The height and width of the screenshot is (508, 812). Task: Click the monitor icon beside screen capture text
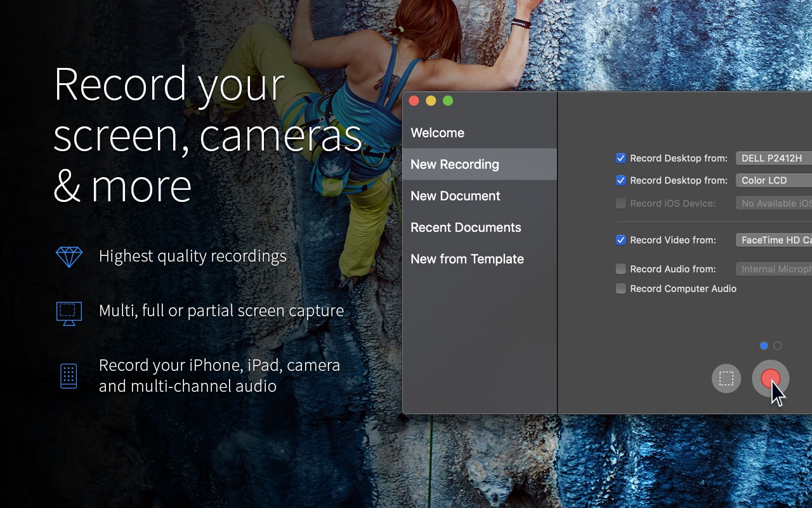69,312
